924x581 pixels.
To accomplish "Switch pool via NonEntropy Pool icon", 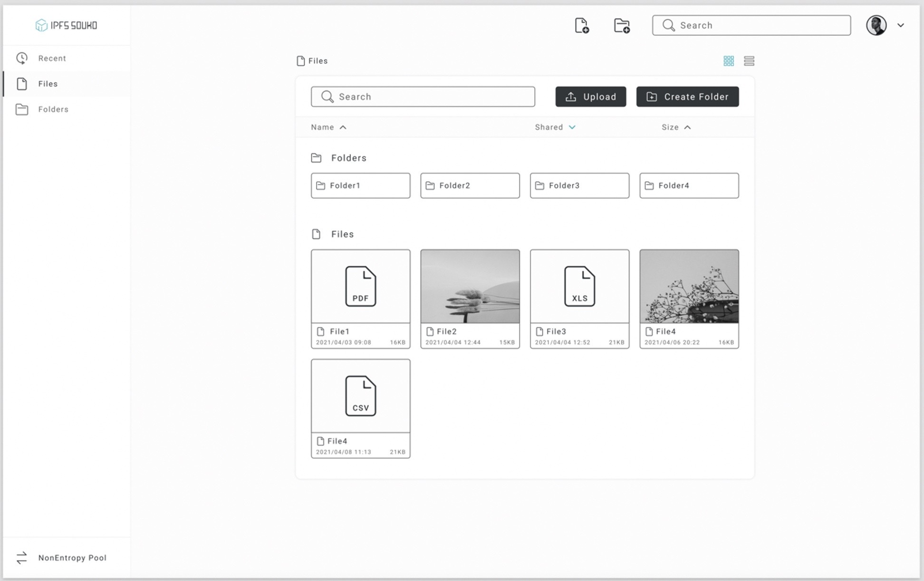I will coord(22,558).
